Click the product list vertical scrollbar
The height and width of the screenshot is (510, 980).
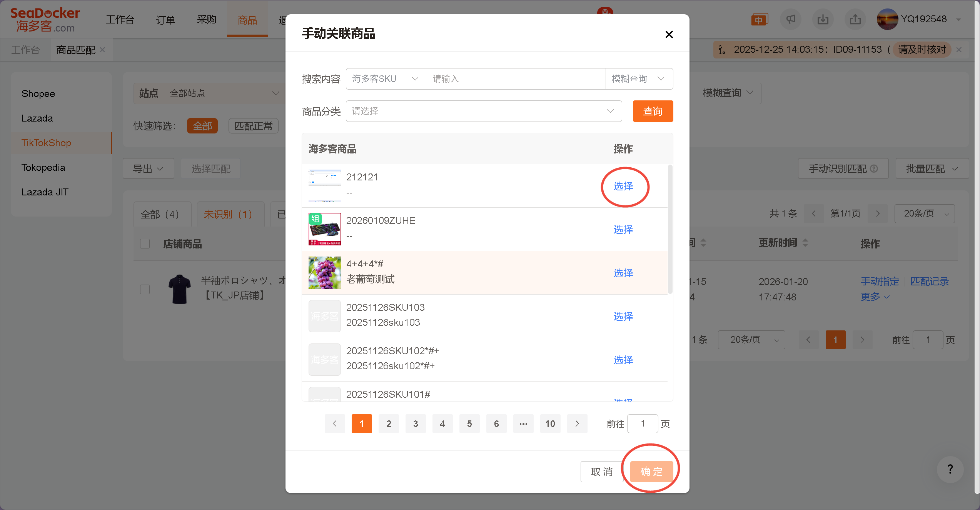click(670, 229)
